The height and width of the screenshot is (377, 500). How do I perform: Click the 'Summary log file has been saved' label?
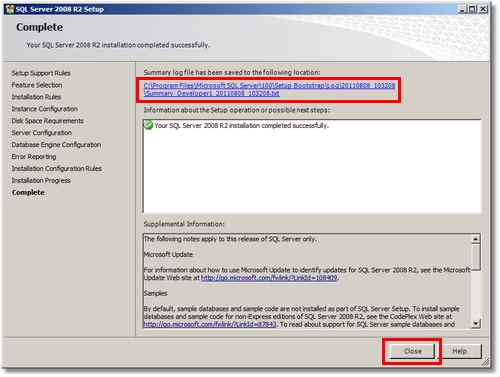tap(232, 72)
